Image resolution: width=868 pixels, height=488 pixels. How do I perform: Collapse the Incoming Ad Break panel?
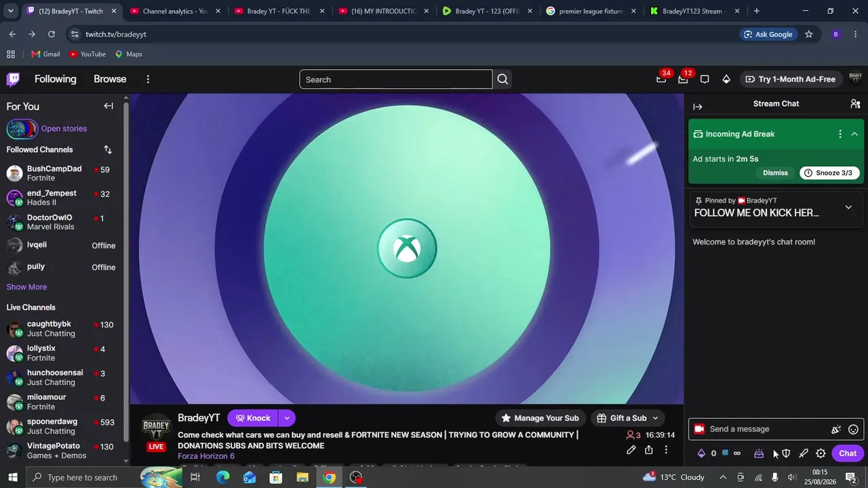[x=854, y=134]
